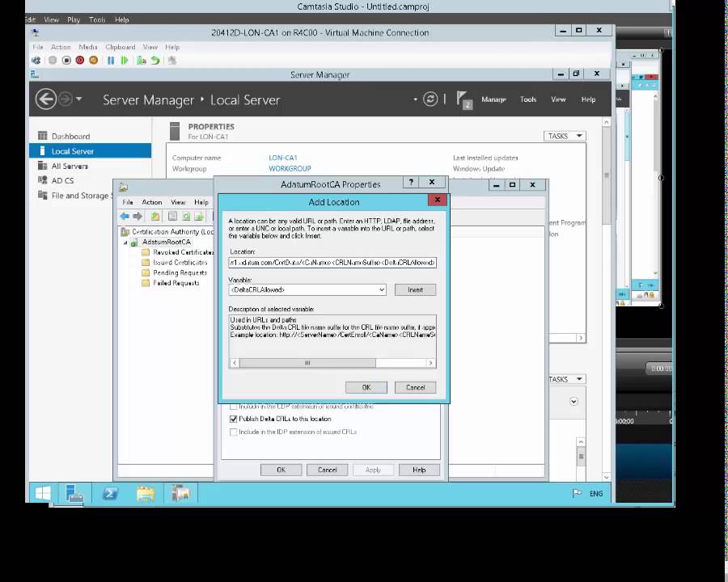Click Help in AdatumRootCA Properties dialog
The width and height of the screenshot is (728, 582).
pyautogui.click(x=419, y=470)
